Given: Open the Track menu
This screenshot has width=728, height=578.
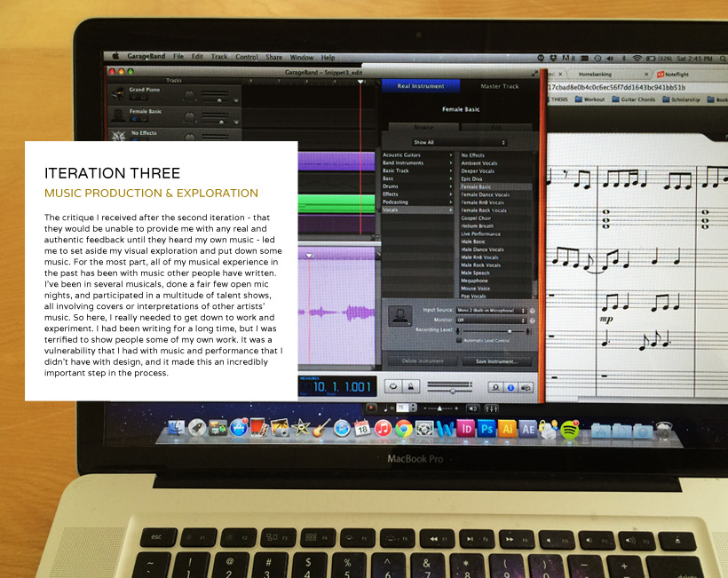Looking at the screenshot, I should click(x=218, y=57).
